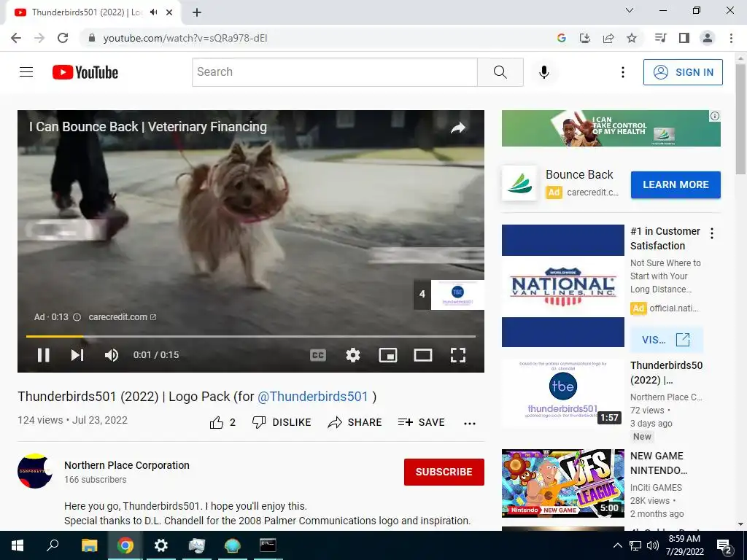
Task: Click the VISIT button on National ad
Action: tap(666, 340)
